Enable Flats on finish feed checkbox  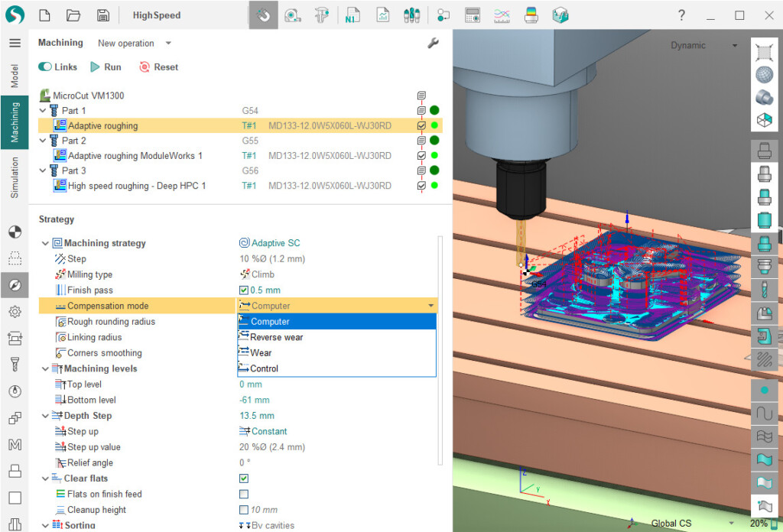(244, 495)
